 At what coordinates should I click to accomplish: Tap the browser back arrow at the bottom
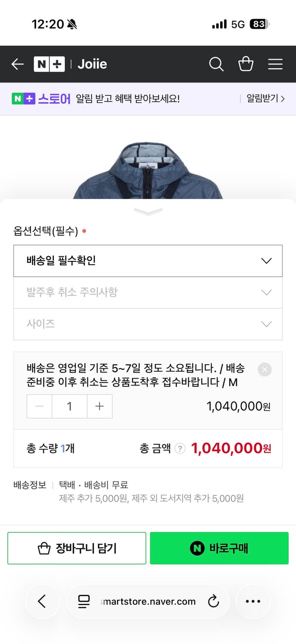(42, 601)
